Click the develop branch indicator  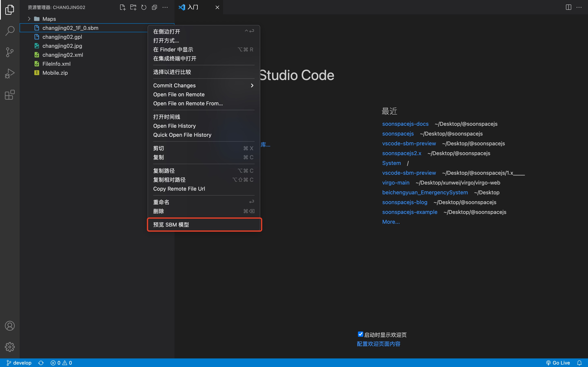tap(19, 363)
